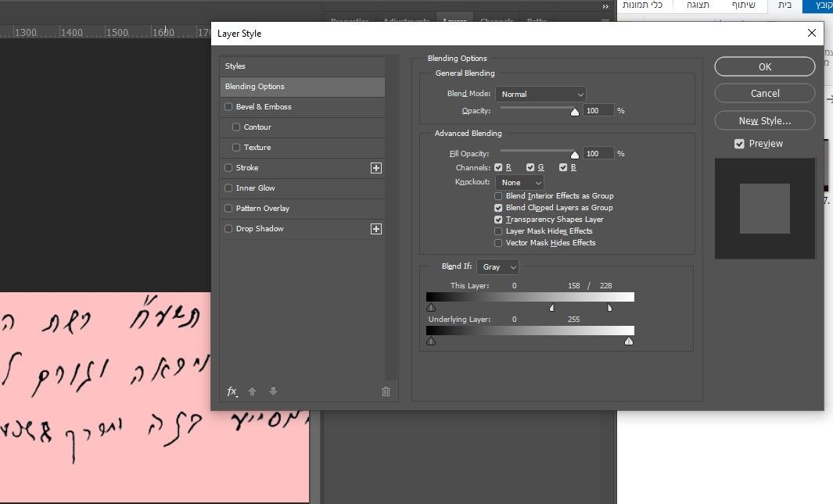The width and height of the screenshot is (833, 504).
Task: Enable the Drop Shadow checkbox
Action: (x=228, y=229)
